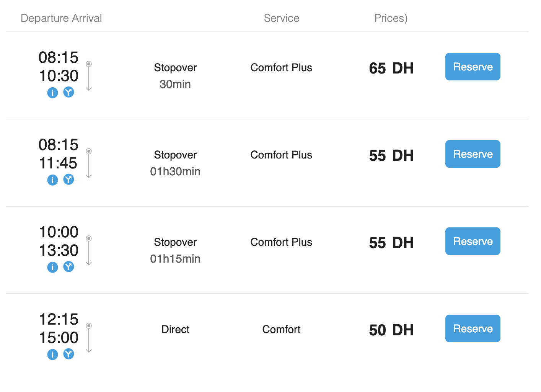The width and height of the screenshot is (541, 392).
Task: Reserve the 50 DH direct Comfort trip
Action: point(473,328)
